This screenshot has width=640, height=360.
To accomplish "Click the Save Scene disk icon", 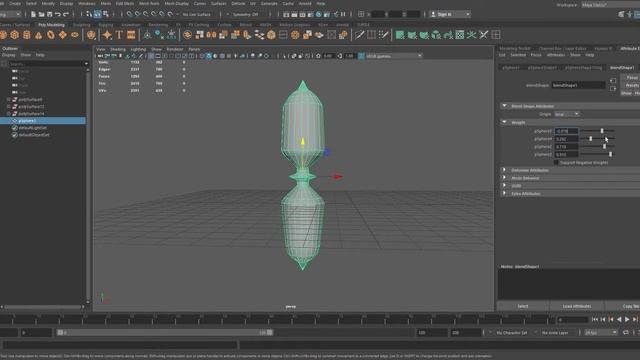I will 49,14.
